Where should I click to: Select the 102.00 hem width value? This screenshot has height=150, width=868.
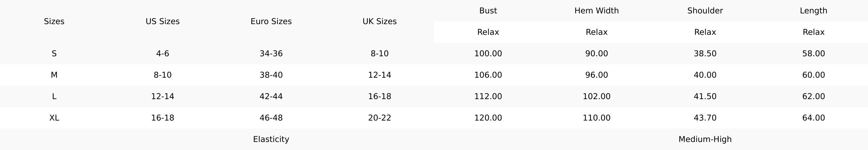click(x=596, y=96)
